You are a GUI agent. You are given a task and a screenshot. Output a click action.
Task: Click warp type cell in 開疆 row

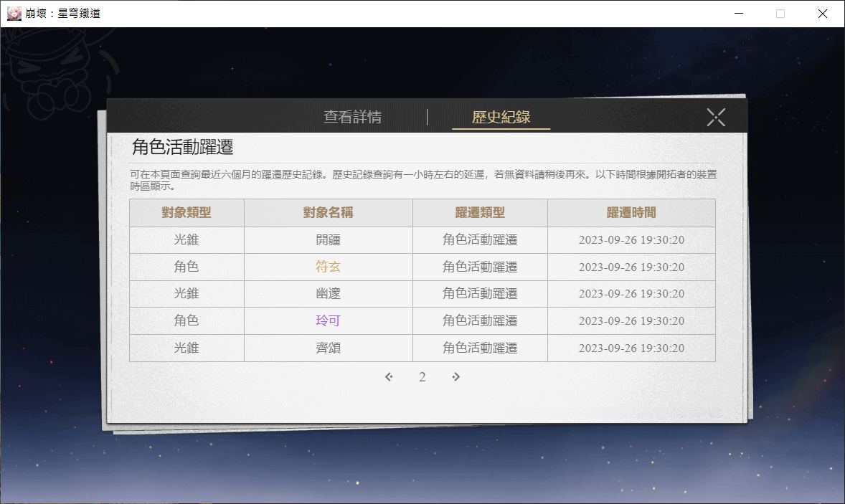click(480, 240)
